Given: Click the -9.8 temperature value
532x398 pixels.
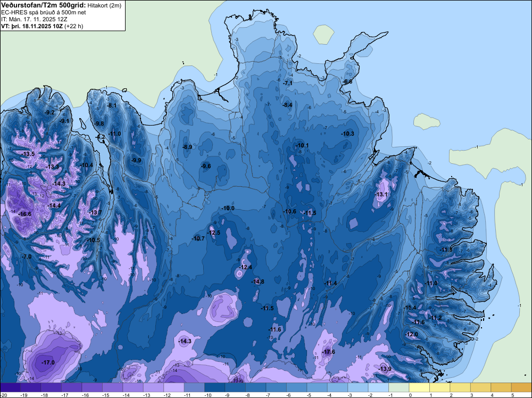Looking at the screenshot, I should click(99, 123).
